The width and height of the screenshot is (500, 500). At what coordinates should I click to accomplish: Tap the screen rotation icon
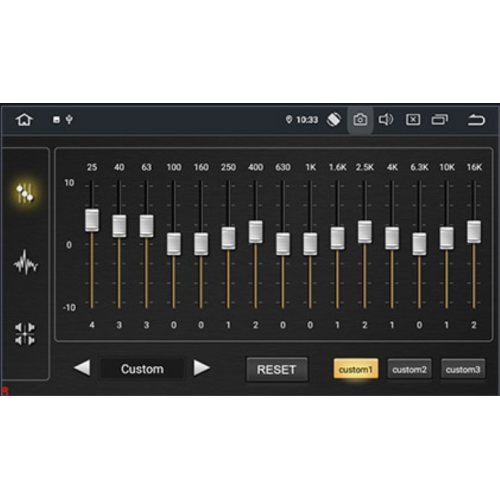[334, 120]
